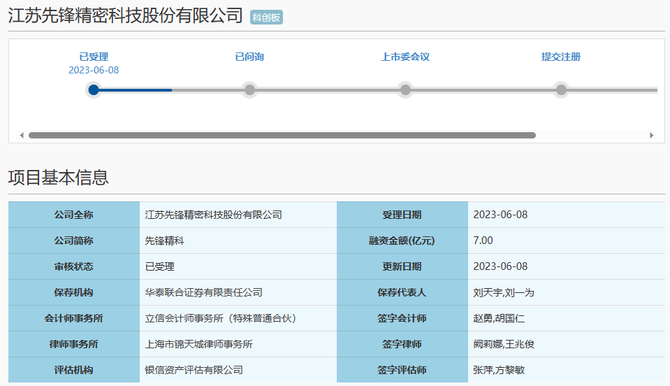
Task: Click the 会计师事务所 label cell
Action: [74, 318]
